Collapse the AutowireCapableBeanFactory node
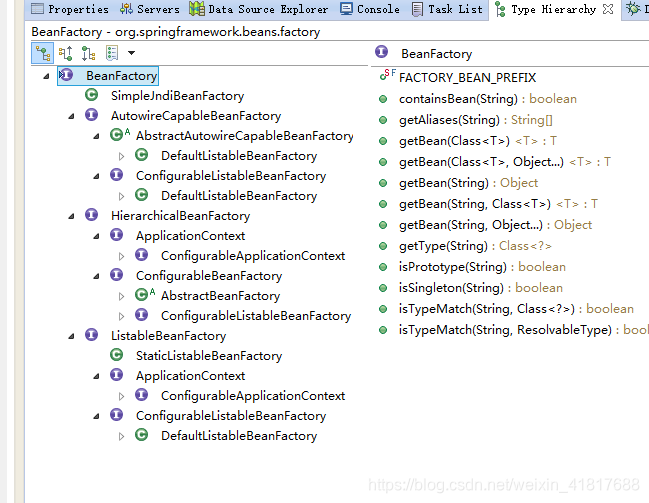This screenshot has width=649, height=503. pos(71,116)
